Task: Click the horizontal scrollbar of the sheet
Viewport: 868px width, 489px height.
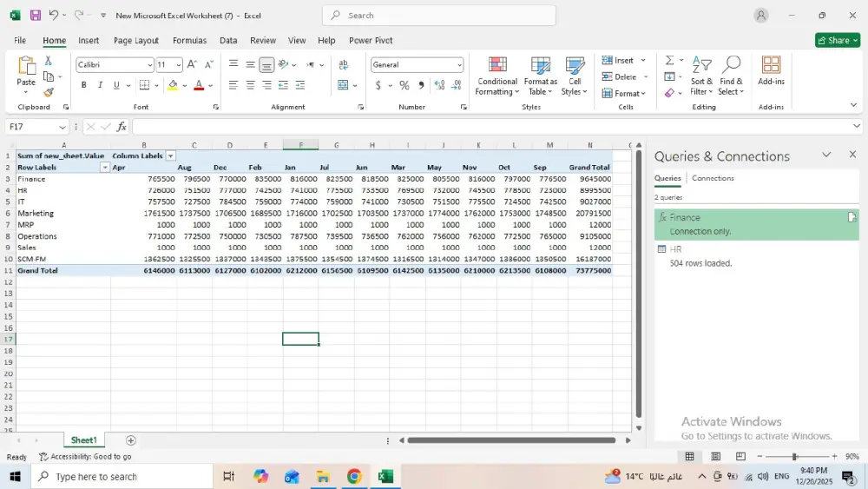Action: tap(511, 440)
